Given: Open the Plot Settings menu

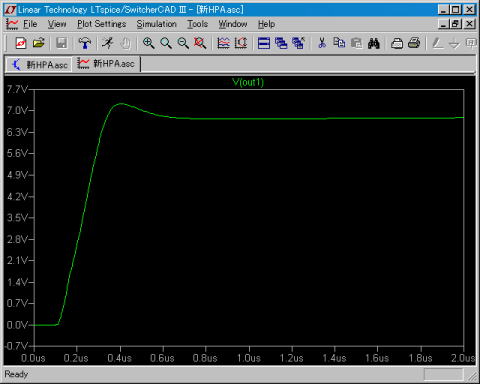Looking at the screenshot, I should pos(102,24).
